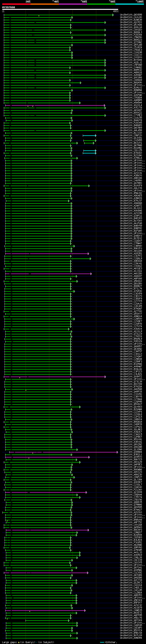Click the UniRef100_A5A5A4 label

131,103
